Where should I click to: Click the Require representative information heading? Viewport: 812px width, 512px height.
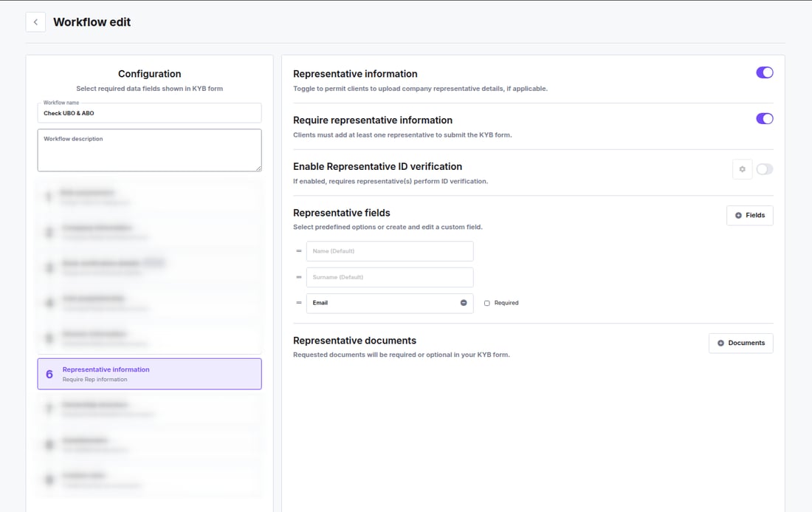coord(373,120)
